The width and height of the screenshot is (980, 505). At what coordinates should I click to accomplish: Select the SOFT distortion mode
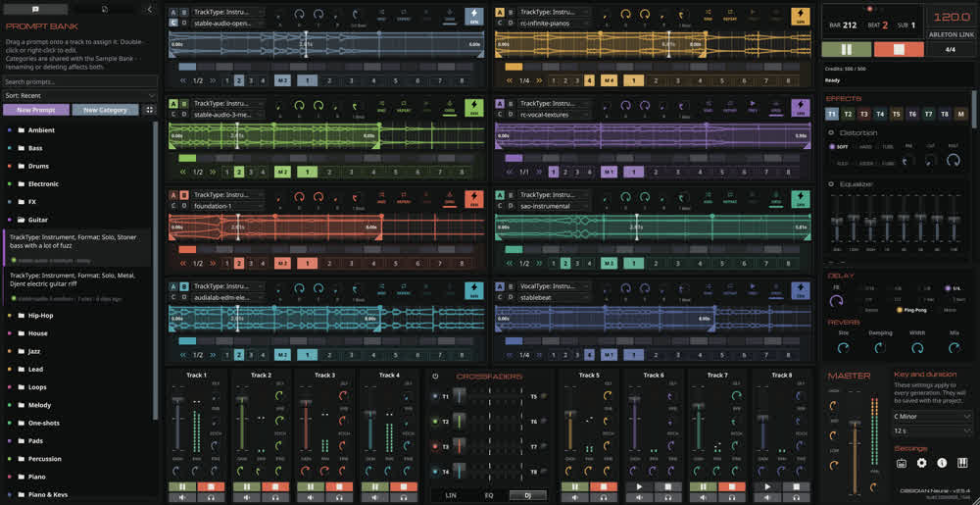point(840,147)
